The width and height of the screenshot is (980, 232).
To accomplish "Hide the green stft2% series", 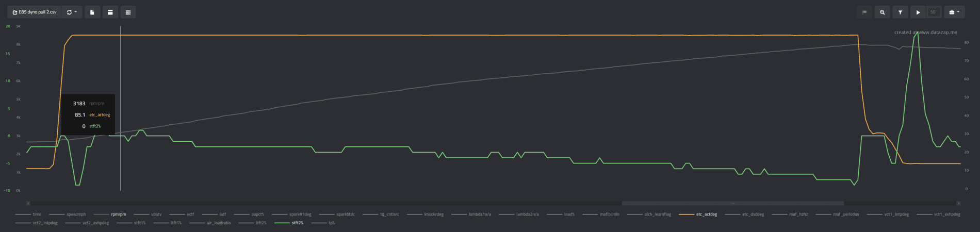I will [289, 223].
